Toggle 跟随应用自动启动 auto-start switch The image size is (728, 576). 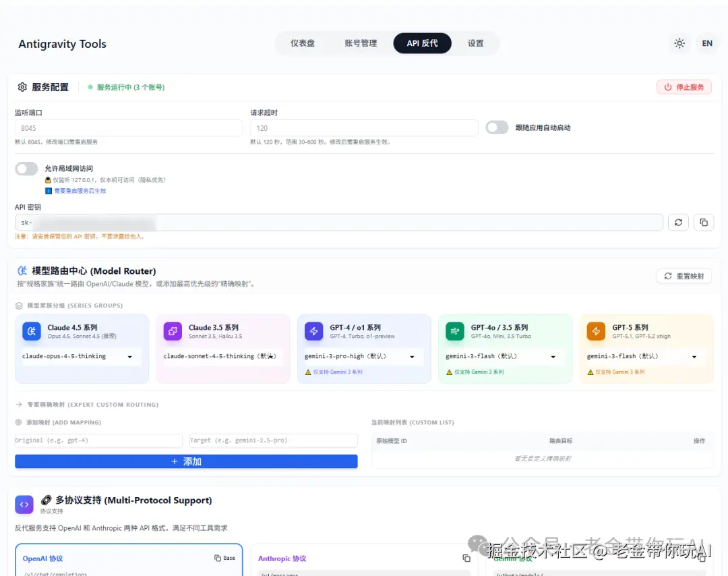pos(497,127)
